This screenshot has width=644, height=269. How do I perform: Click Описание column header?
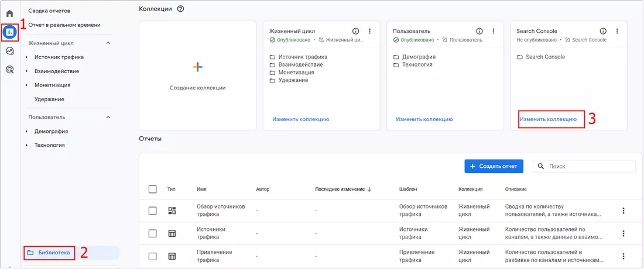pyautogui.click(x=516, y=189)
